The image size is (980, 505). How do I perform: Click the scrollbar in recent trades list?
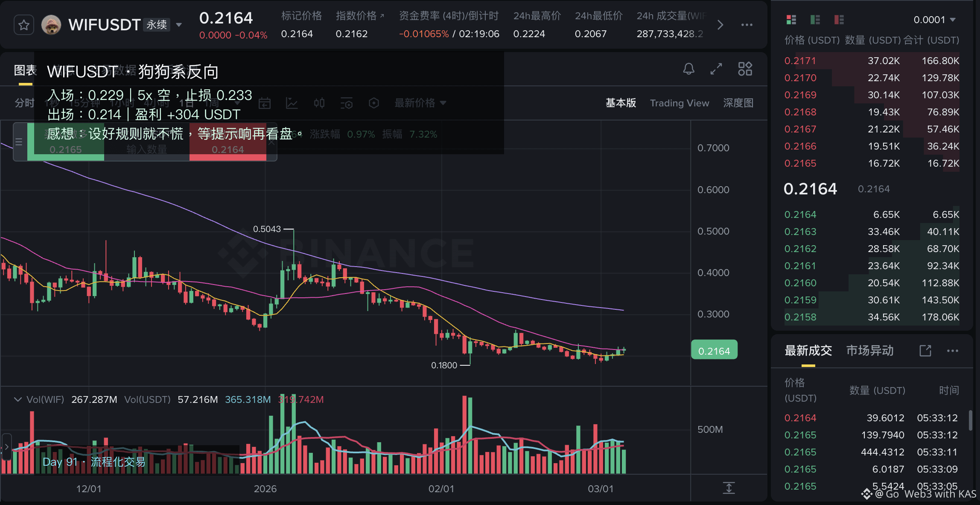tap(970, 420)
